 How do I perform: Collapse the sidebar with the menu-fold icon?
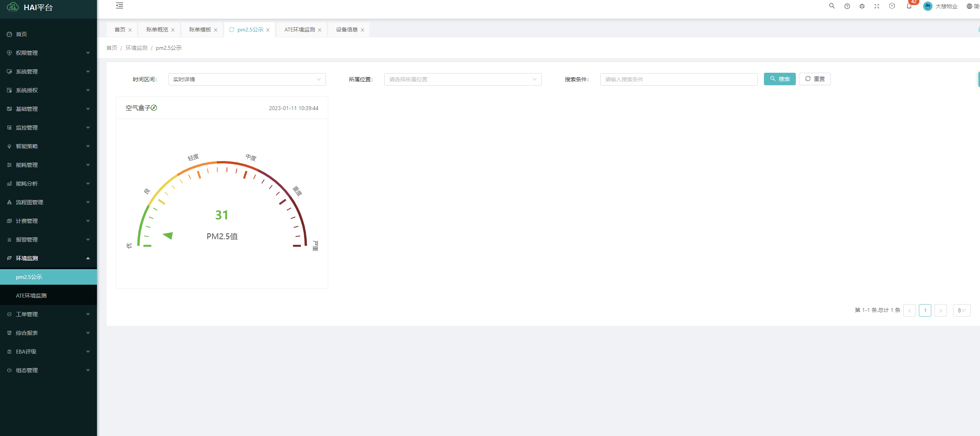tap(120, 6)
